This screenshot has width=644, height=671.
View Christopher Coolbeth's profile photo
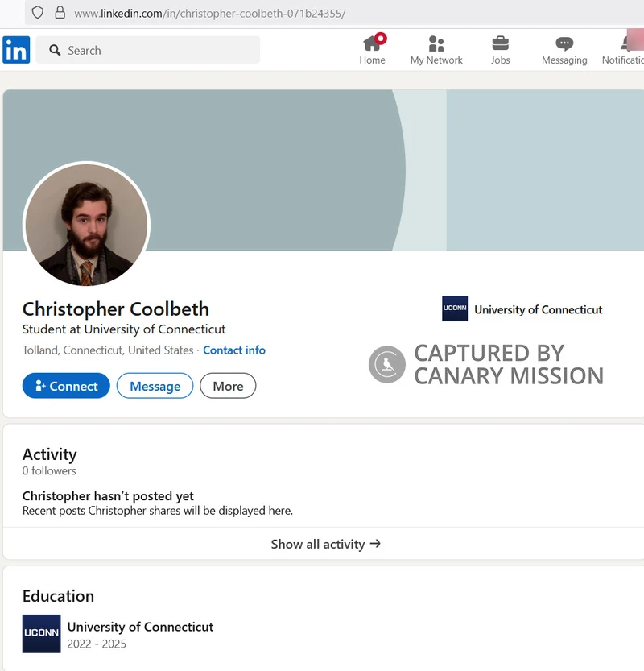[x=86, y=224]
